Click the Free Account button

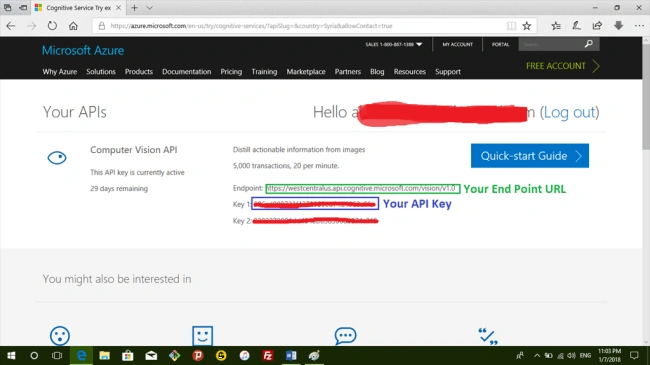pos(563,66)
